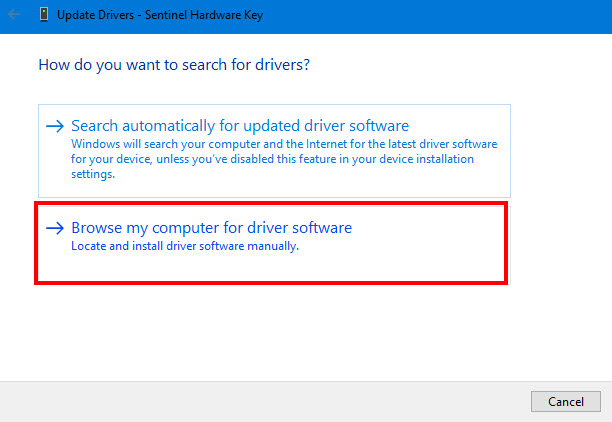Viewport: 612px width, 422px height.
Task: Click the Locate and install driver software manually text
Action: pos(185,246)
